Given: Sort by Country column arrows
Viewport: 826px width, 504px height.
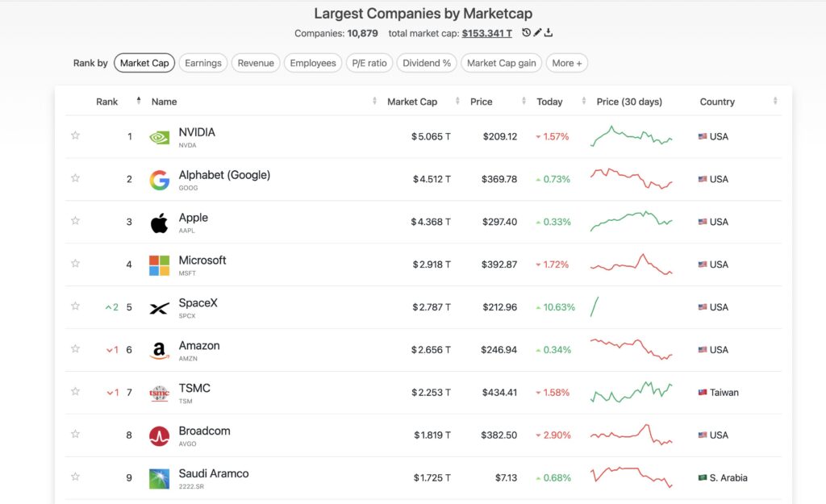Looking at the screenshot, I should coord(775,101).
